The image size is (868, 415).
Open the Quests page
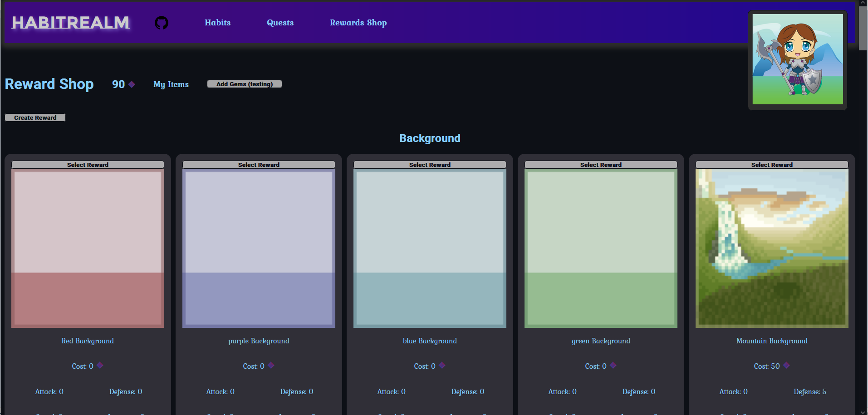pyautogui.click(x=280, y=23)
